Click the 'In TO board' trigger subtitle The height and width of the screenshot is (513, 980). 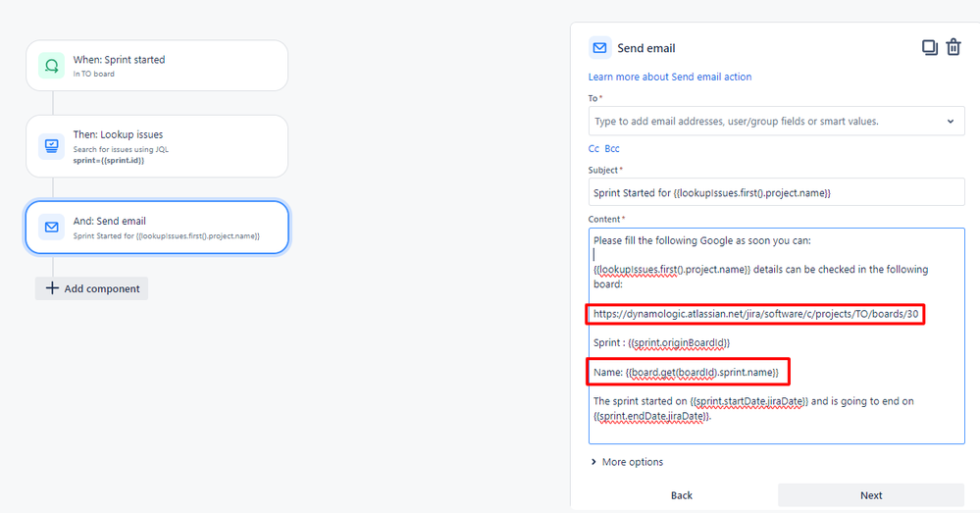(x=94, y=74)
